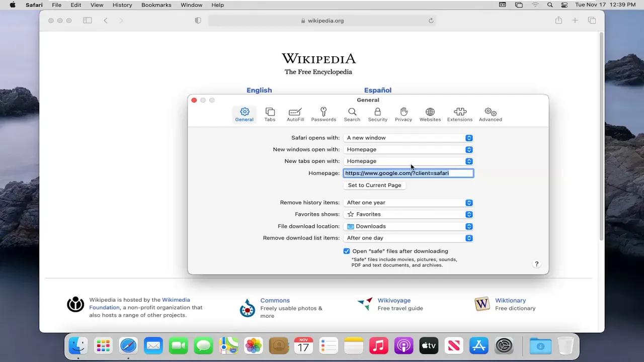Open the General preferences pane
This screenshot has width=644, height=362.
(x=244, y=115)
